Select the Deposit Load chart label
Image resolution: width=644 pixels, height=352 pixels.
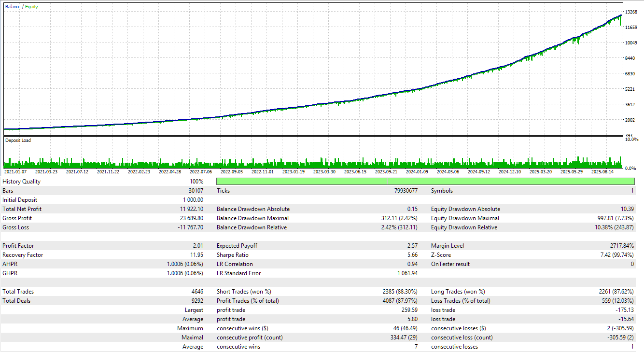[18, 141]
